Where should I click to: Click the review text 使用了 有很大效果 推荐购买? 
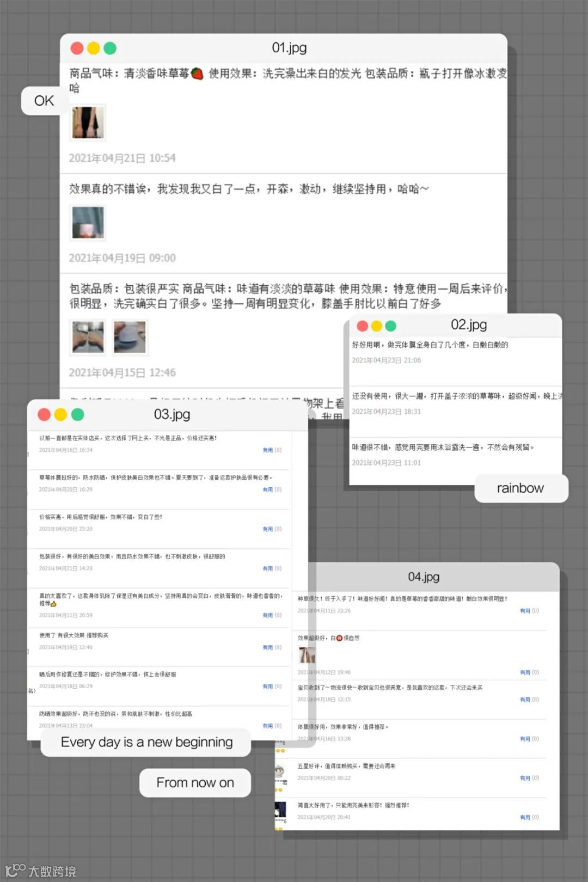tap(73, 635)
